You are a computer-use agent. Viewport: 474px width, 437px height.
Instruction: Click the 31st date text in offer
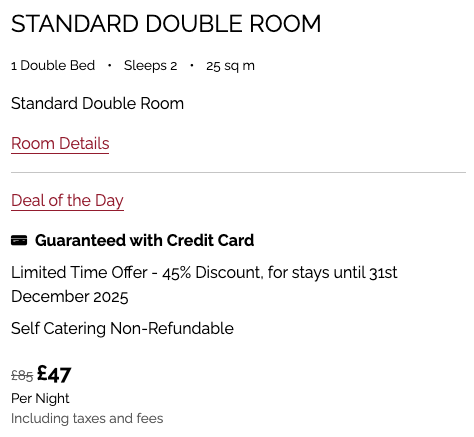pos(383,273)
